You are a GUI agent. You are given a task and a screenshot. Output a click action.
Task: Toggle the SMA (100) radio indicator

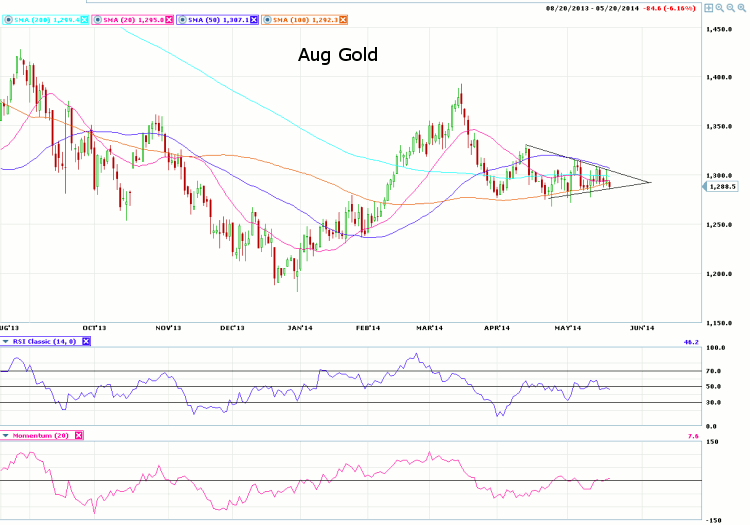point(267,20)
